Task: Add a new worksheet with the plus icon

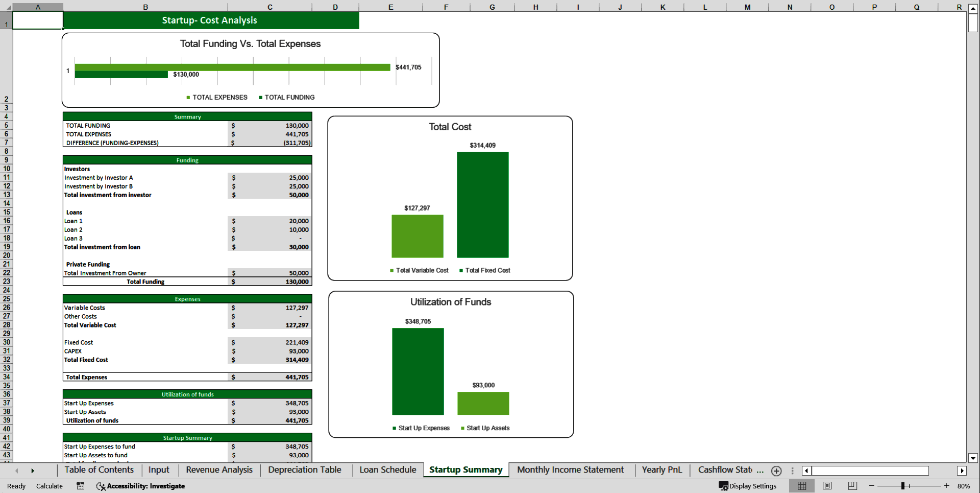Action: tap(776, 471)
